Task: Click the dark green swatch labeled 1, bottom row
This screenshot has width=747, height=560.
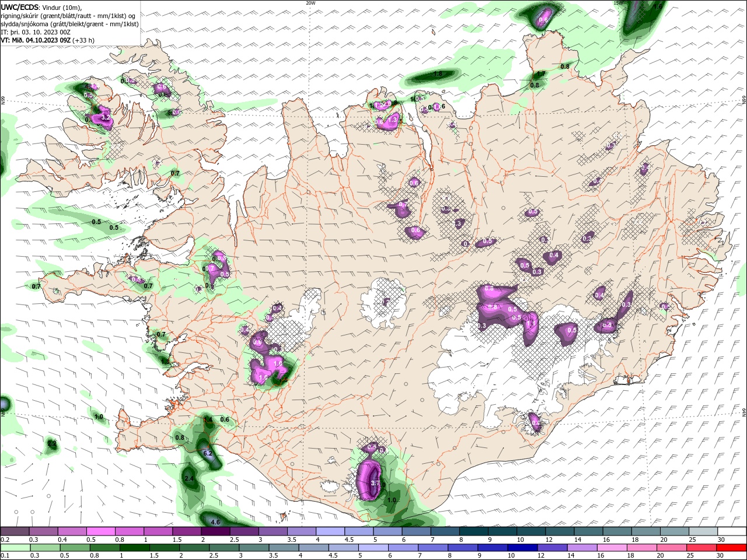Action: [135, 548]
